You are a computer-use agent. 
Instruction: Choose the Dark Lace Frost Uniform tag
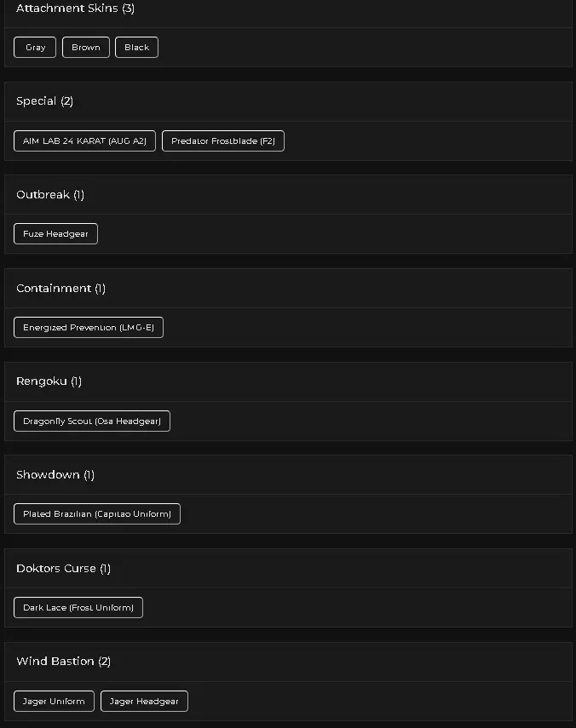click(78, 608)
